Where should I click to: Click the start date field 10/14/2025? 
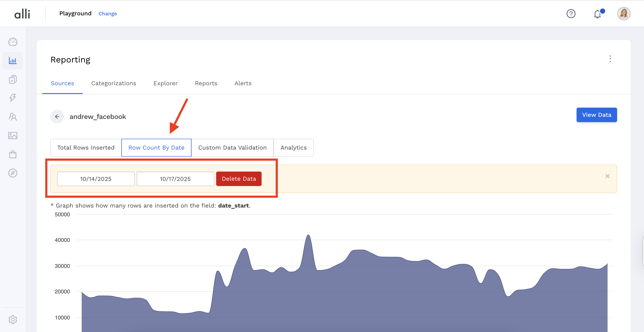click(x=96, y=179)
